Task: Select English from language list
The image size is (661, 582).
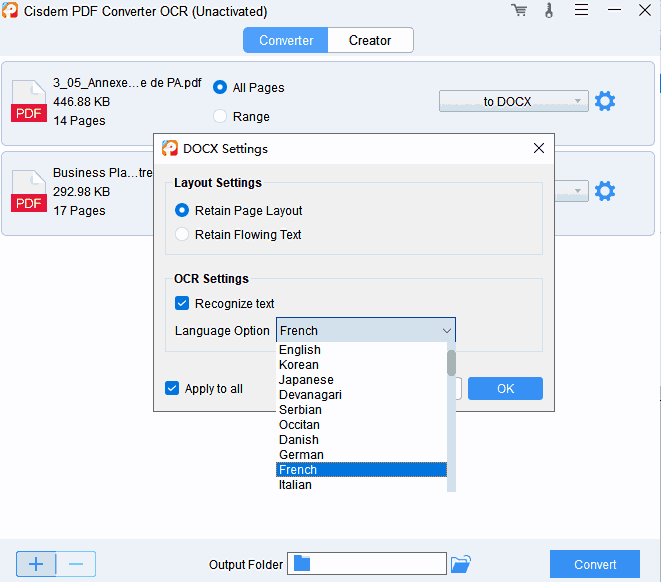Action: (x=361, y=350)
